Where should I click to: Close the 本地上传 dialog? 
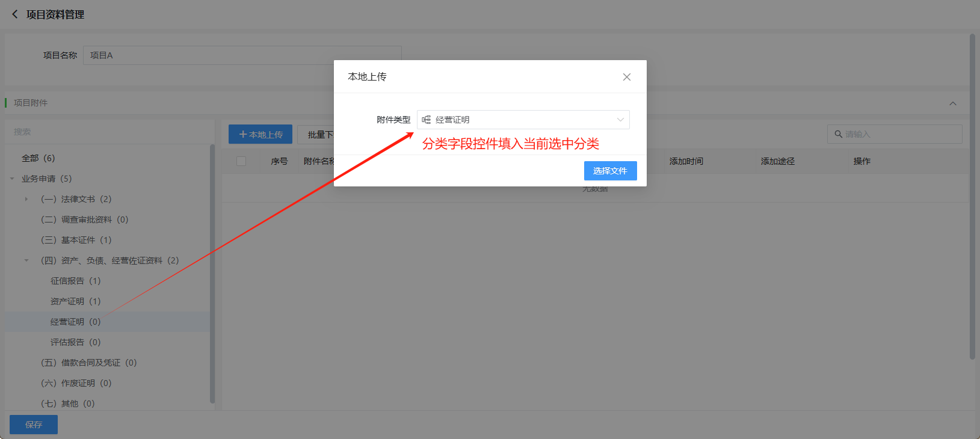point(626,77)
